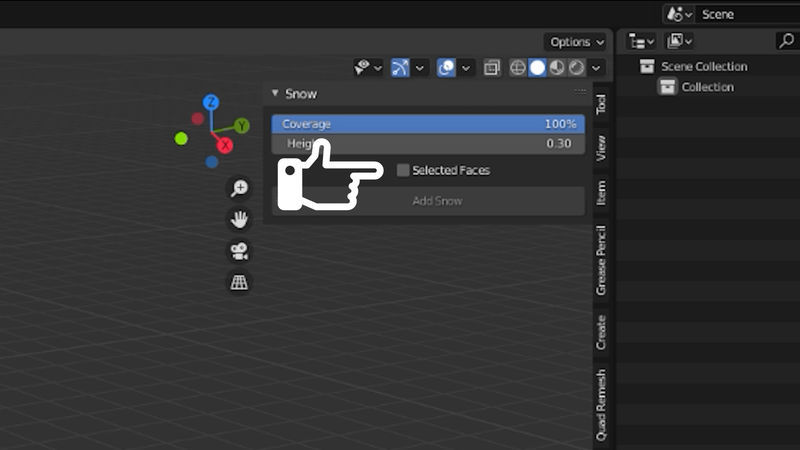Click the X axis gizmo handle
The width and height of the screenshot is (800, 450).
[x=225, y=145]
